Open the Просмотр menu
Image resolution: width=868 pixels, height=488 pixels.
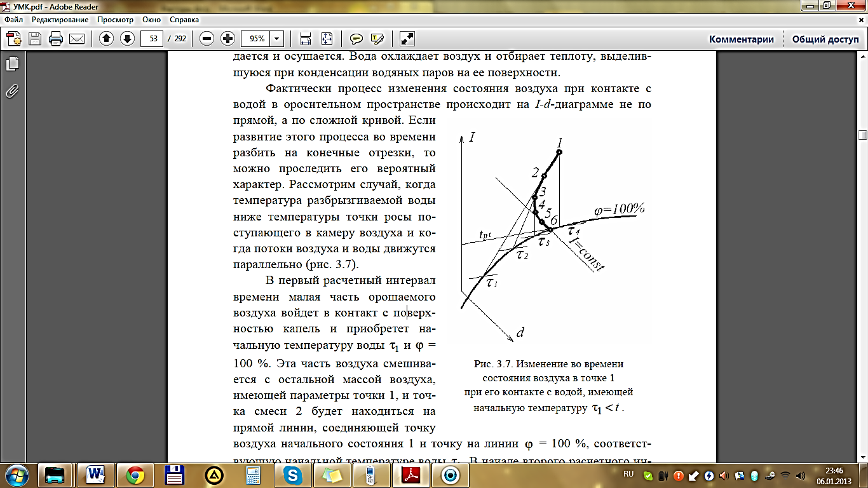pos(115,20)
